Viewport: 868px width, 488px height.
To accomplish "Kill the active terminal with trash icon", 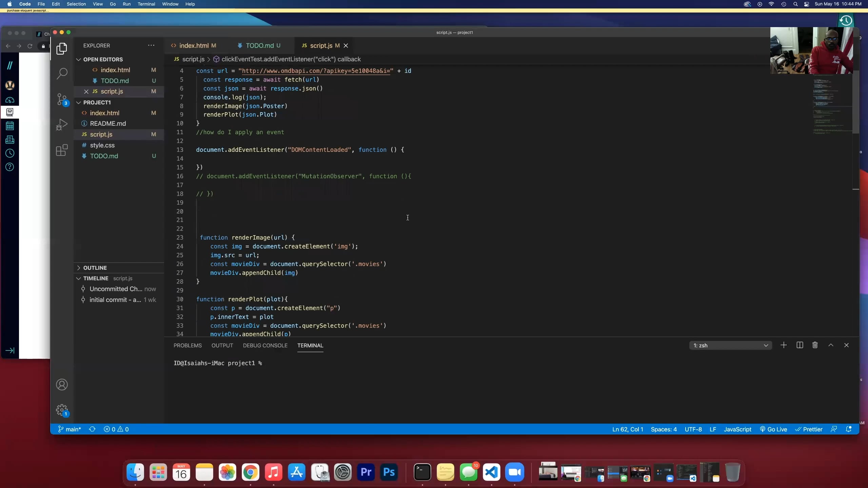I will (x=815, y=345).
